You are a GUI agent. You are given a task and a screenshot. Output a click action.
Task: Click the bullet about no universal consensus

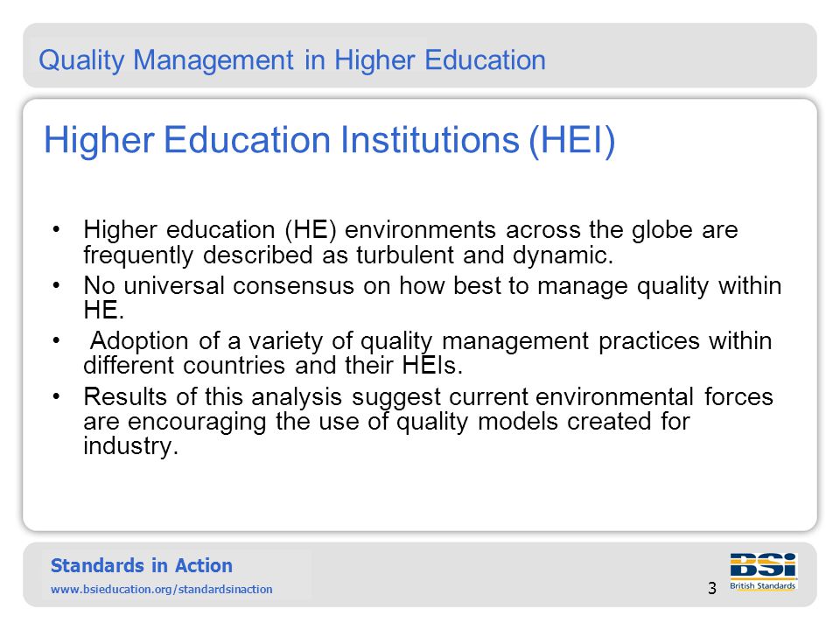pos(432,297)
